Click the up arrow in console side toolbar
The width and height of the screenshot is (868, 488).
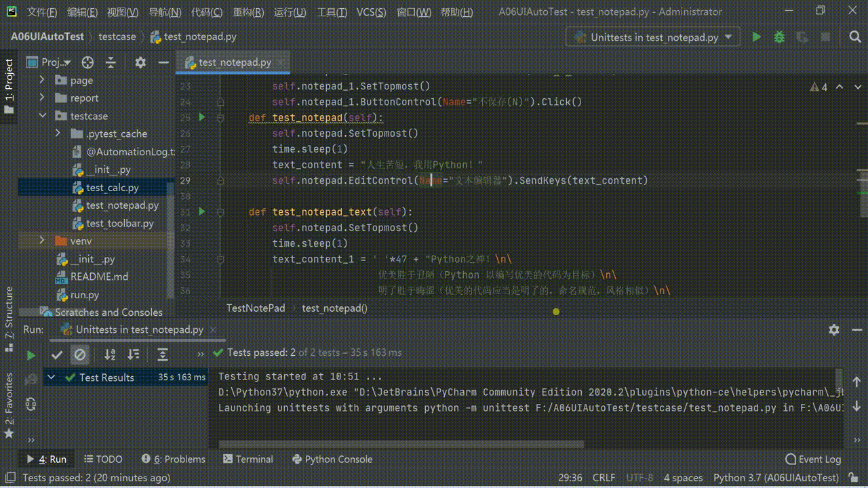point(856,382)
